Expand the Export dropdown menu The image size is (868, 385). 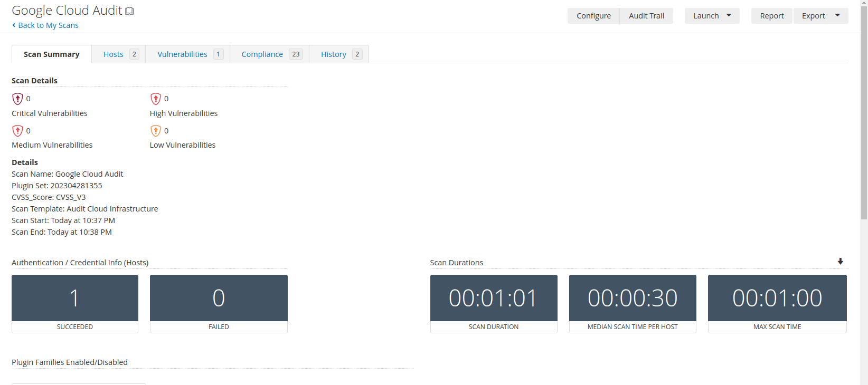tap(821, 16)
